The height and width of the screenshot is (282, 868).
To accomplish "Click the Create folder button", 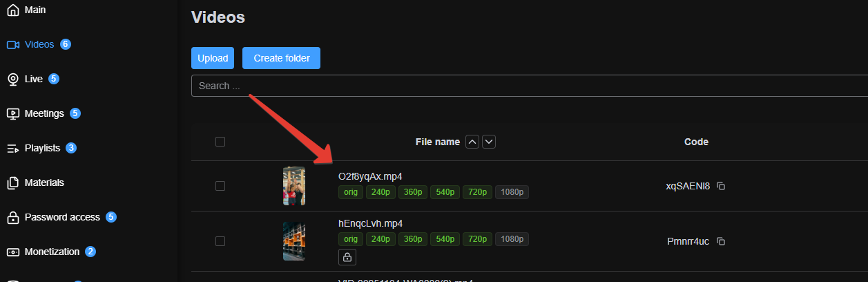I will 281,58.
